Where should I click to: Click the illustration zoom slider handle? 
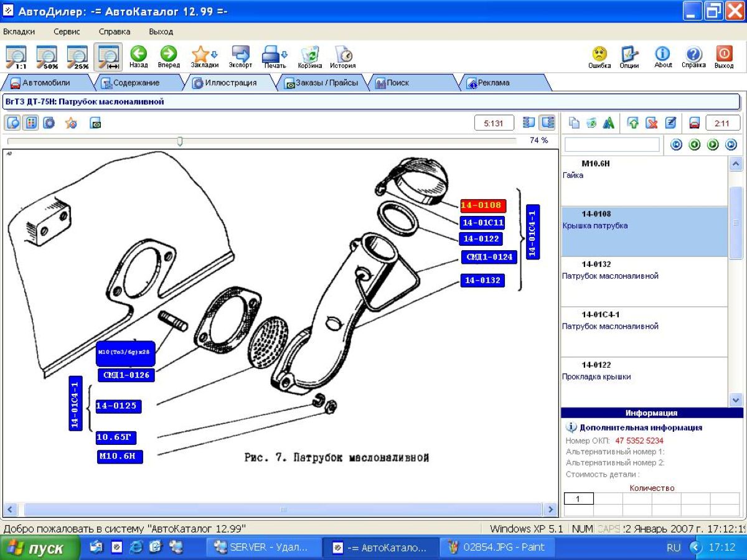point(180,141)
